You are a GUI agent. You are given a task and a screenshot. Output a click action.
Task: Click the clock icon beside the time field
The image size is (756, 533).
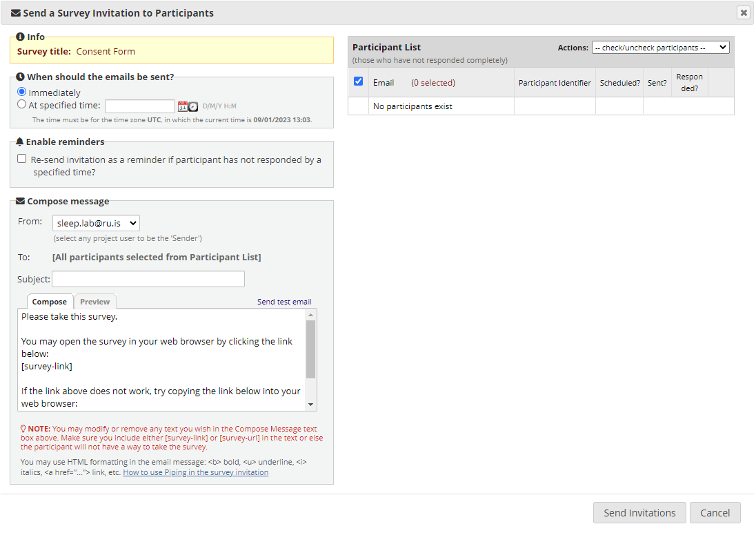[193, 106]
